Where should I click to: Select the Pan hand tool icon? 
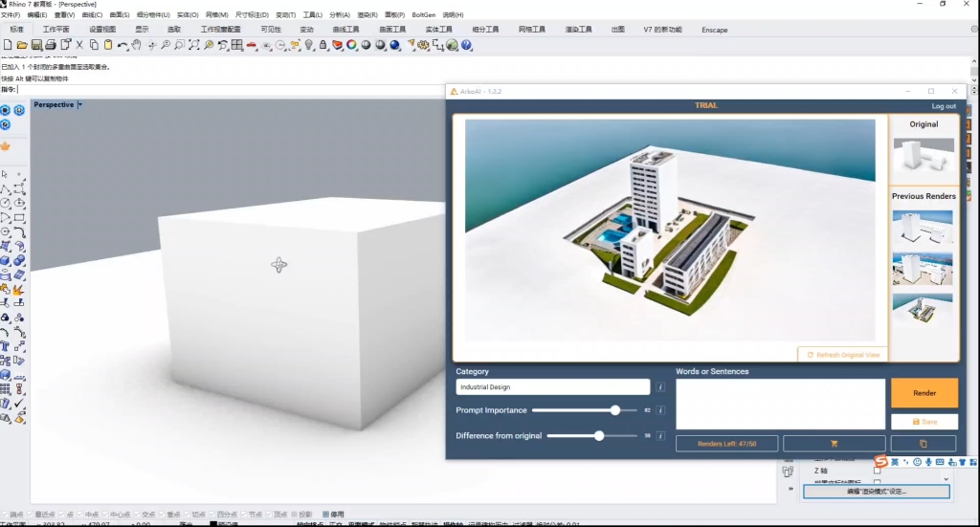[x=137, y=45]
